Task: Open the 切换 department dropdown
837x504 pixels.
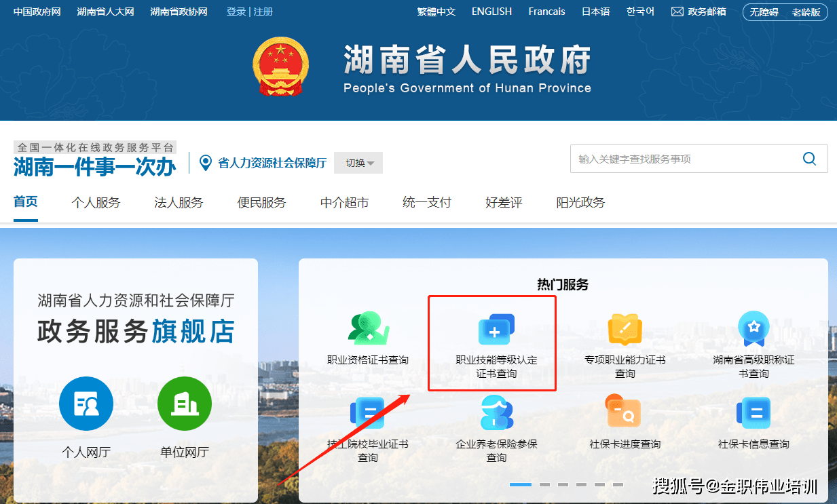Action: (358, 163)
